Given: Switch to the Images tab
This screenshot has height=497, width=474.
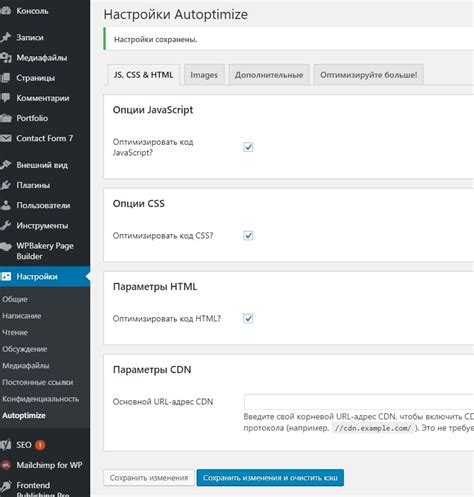Looking at the screenshot, I should pos(204,75).
